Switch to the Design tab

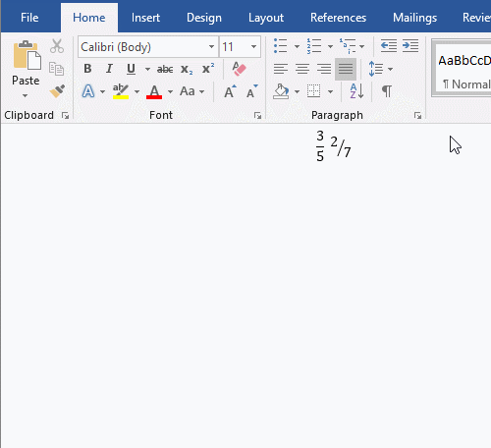(204, 18)
